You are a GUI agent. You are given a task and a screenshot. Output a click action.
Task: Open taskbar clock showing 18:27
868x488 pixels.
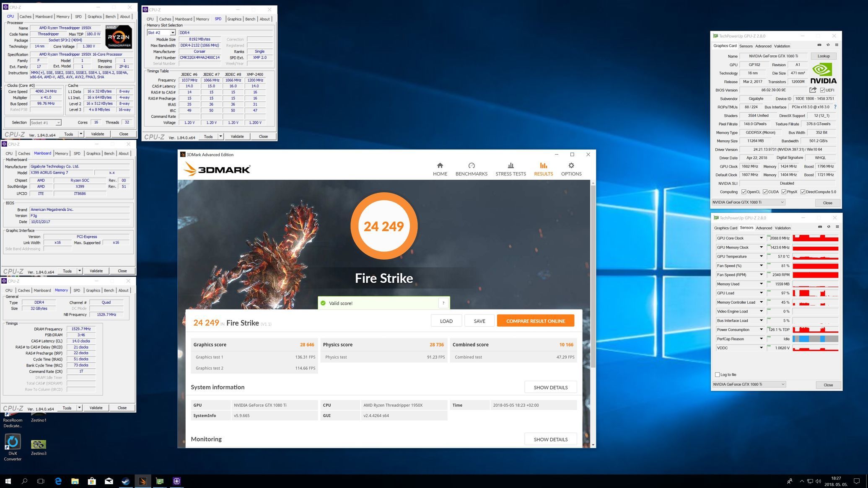click(x=835, y=481)
